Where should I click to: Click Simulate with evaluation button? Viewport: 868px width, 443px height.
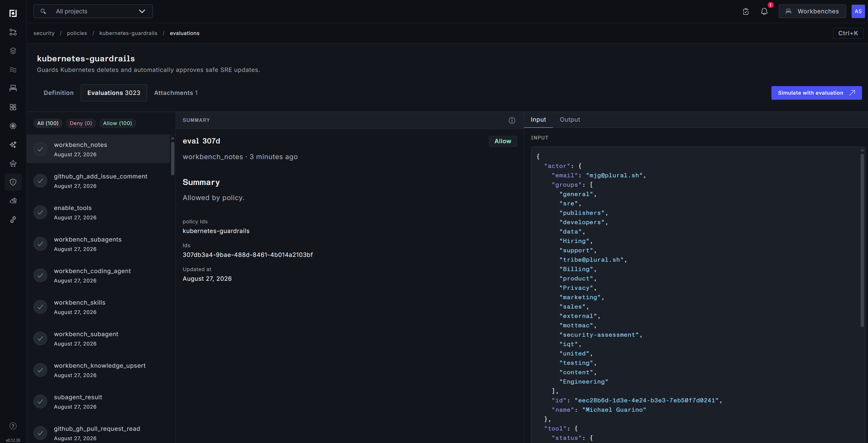tap(817, 93)
